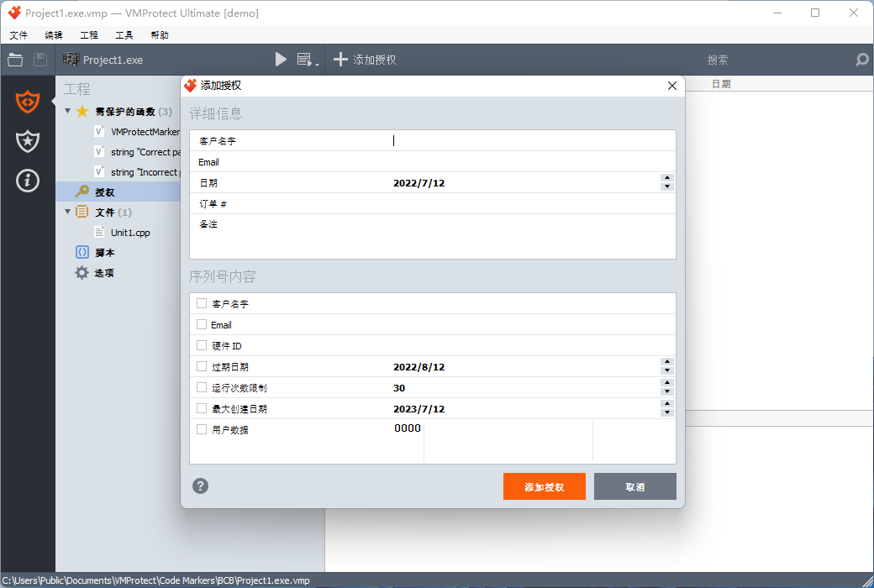Open project folder icon in toolbar
Viewport: 874px width, 588px height.
(15, 60)
